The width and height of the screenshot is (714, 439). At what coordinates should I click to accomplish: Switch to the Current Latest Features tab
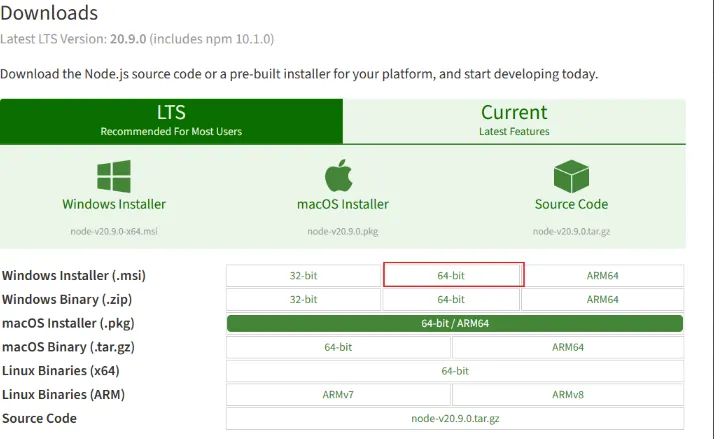tap(514, 120)
